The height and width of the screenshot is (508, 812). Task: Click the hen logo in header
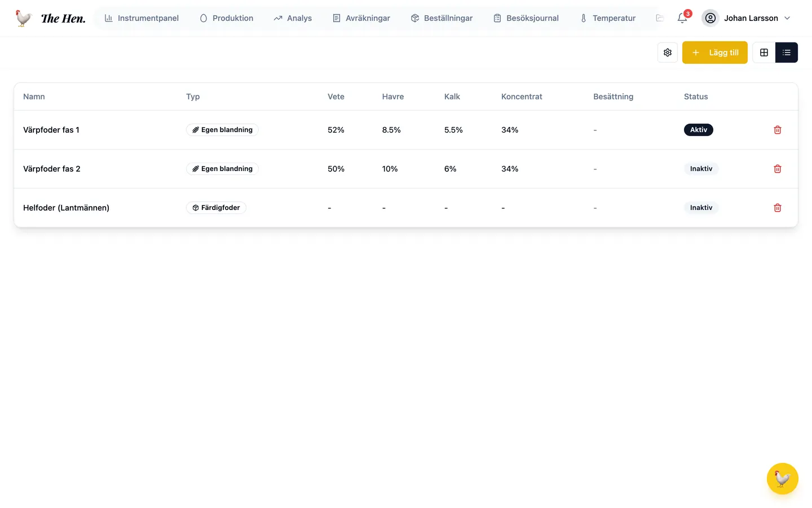coord(23,18)
